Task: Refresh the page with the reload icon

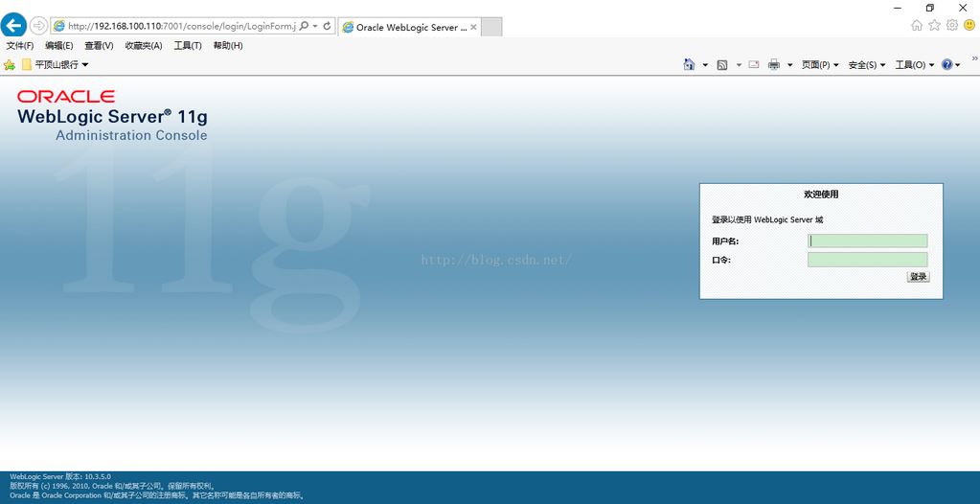Action: tap(327, 26)
